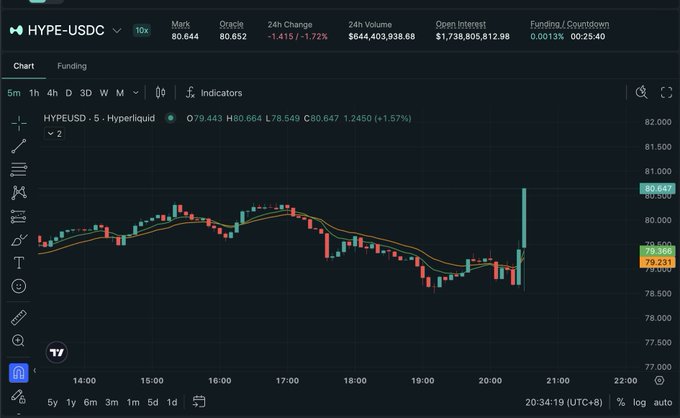Click the Funding / Countdown label

coord(569,24)
